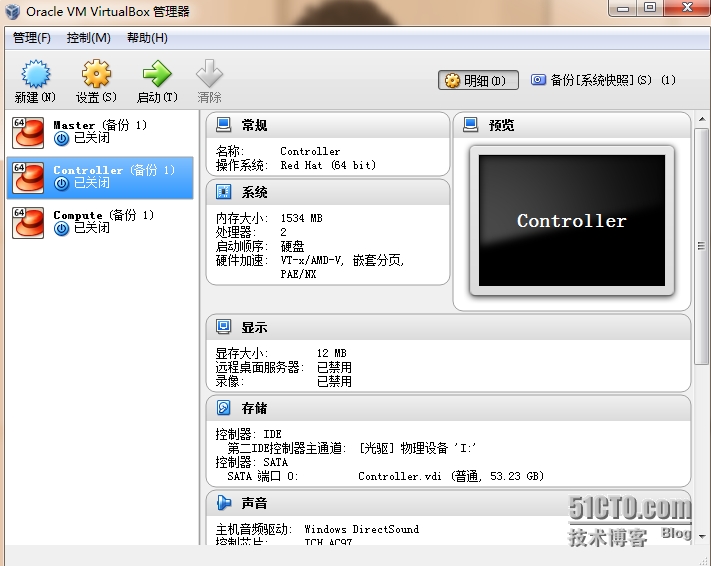This screenshot has height=566, width=711.
Task: Open the 控制(M) Machine menu
Action: point(88,38)
